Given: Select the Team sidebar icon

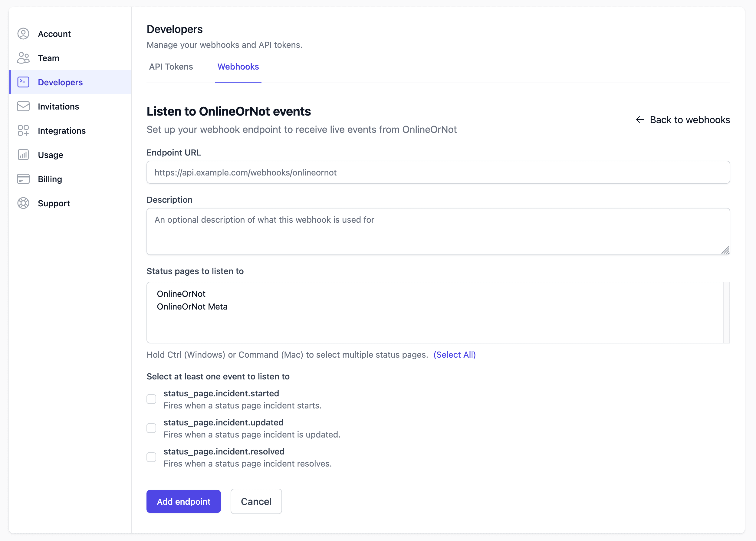Looking at the screenshot, I should tap(23, 57).
